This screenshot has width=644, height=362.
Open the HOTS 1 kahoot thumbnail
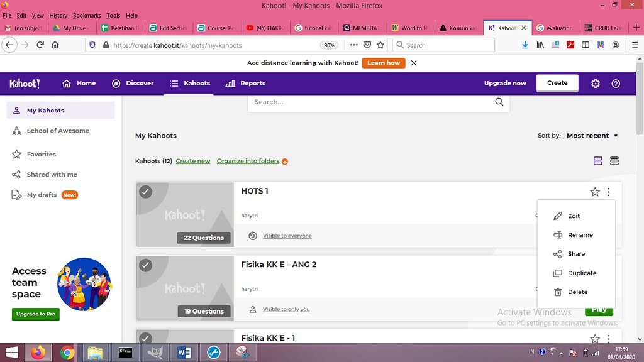(186, 215)
